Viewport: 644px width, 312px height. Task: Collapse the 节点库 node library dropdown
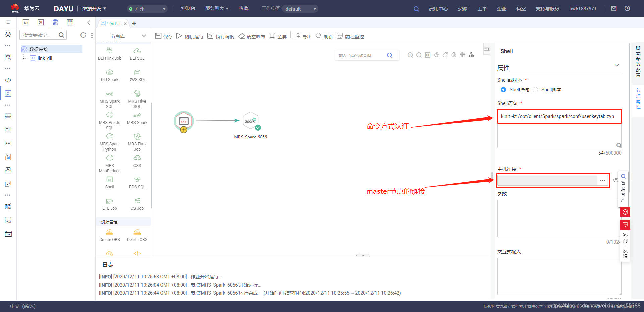click(144, 36)
